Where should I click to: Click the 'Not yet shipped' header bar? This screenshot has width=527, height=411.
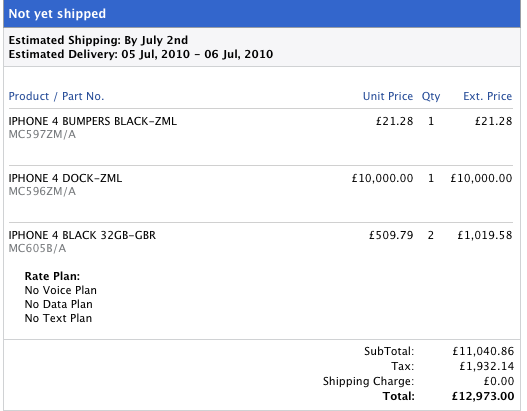262,14
